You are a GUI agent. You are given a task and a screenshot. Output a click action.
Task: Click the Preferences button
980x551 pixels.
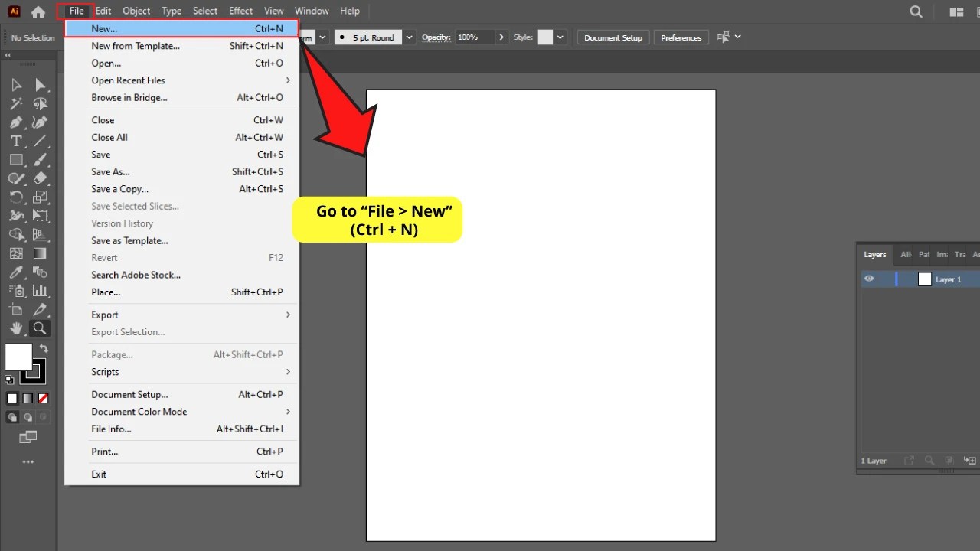click(x=680, y=37)
